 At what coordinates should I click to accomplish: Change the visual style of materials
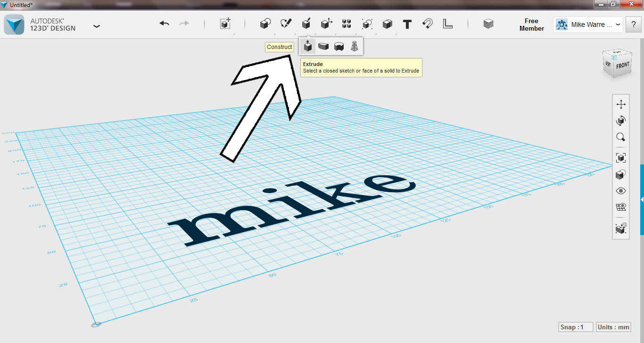tap(621, 174)
